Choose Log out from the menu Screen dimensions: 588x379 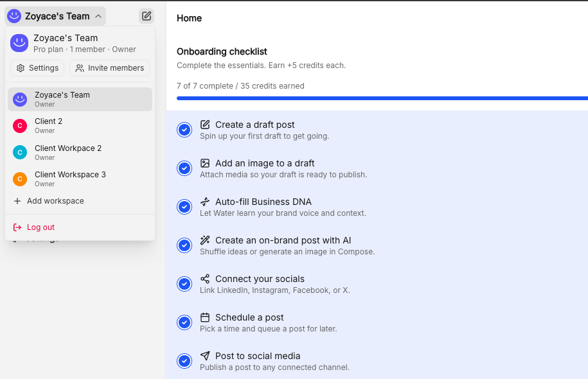(39, 226)
